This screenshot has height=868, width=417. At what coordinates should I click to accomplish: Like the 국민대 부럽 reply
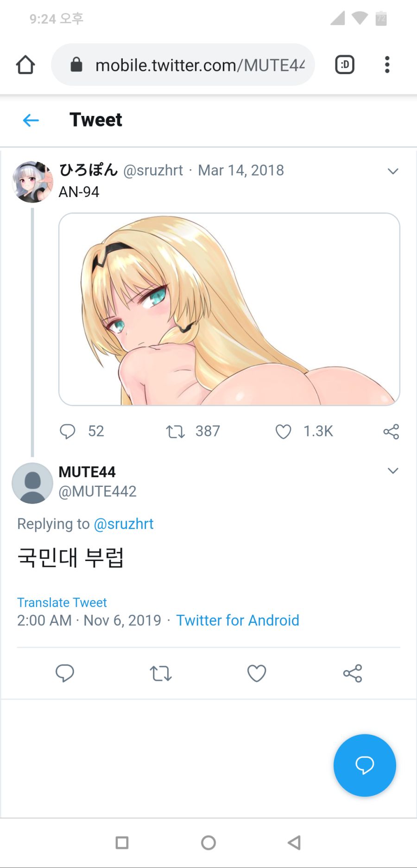256,673
